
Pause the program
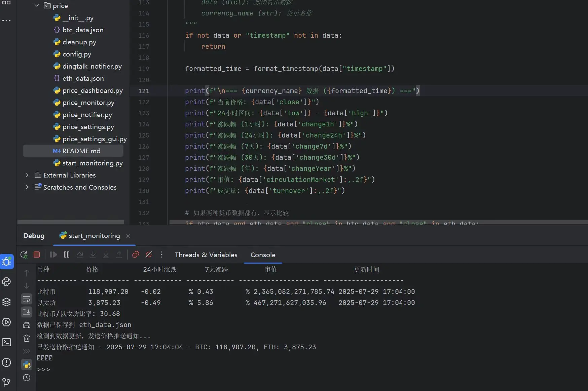coord(67,255)
